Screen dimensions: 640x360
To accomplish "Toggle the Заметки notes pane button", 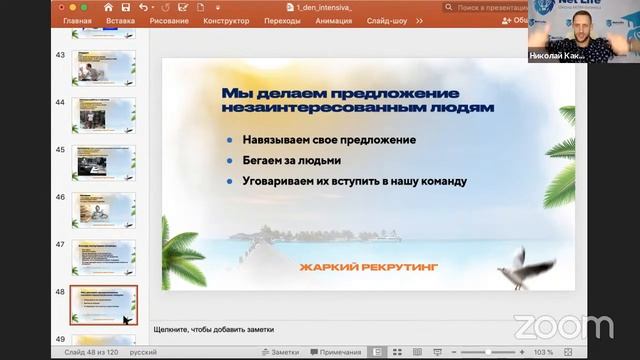I will tap(280, 352).
